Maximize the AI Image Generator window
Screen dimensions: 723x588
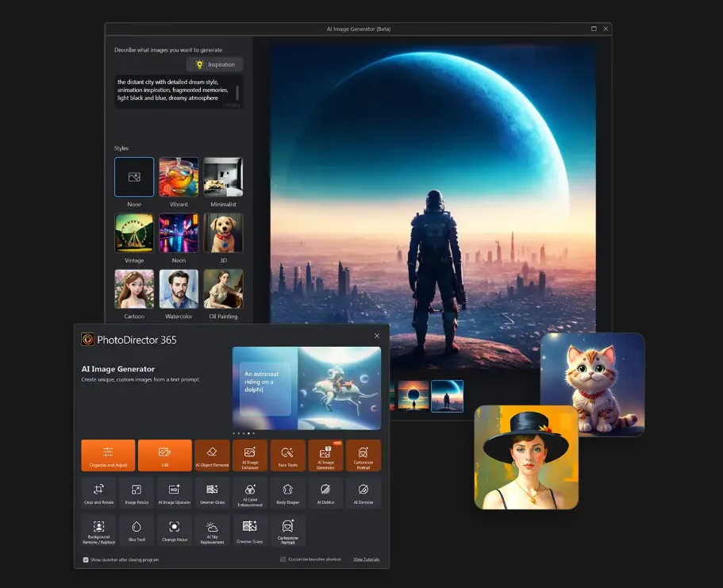pos(594,29)
